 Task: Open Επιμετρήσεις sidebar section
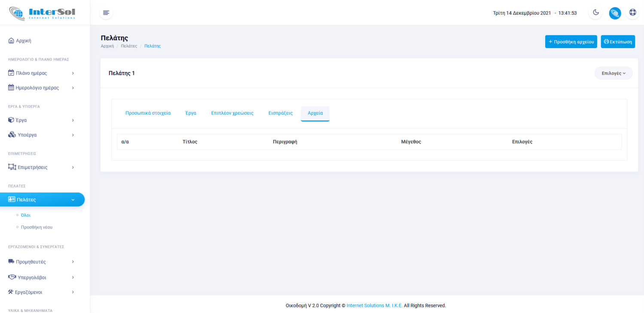pyautogui.click(x=42, y=167)
